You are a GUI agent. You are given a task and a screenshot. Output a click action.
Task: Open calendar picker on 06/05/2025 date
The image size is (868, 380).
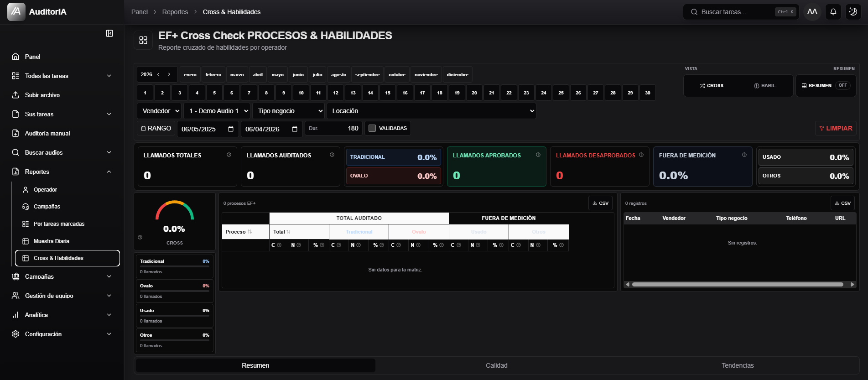(231, 129)
